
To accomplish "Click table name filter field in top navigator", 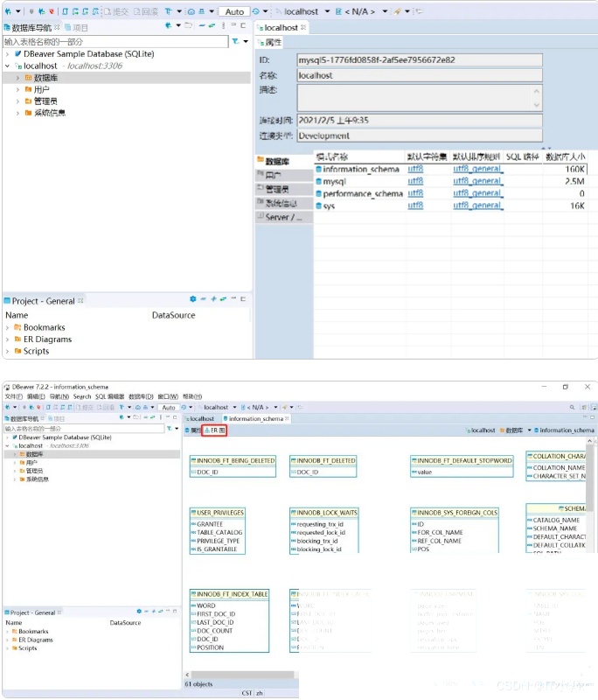I will [x=115, y=41].
